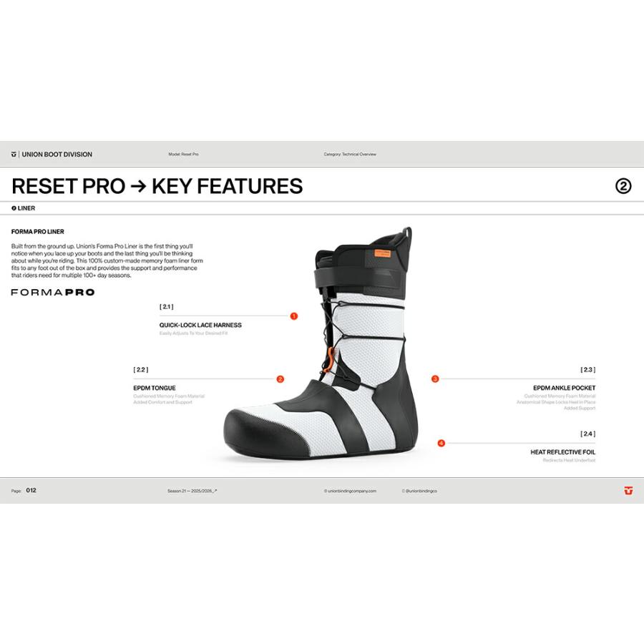Click the Season 21 2025/2026 text

192,491
